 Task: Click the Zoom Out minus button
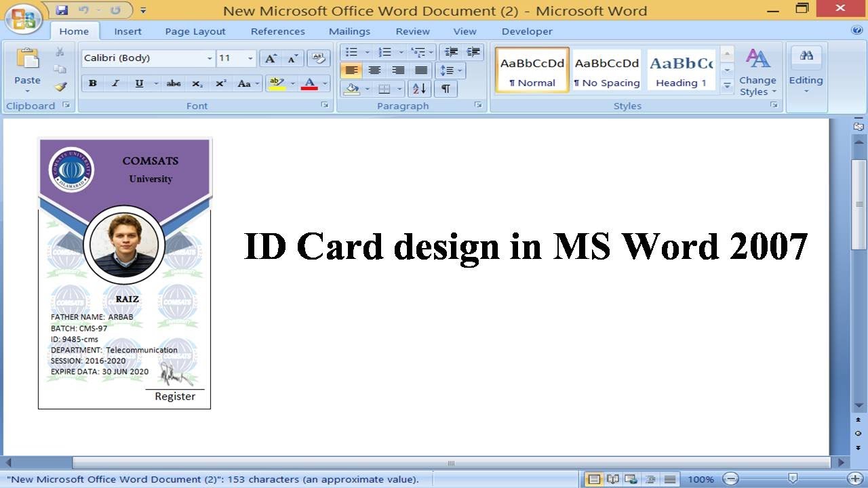point(730,479)
